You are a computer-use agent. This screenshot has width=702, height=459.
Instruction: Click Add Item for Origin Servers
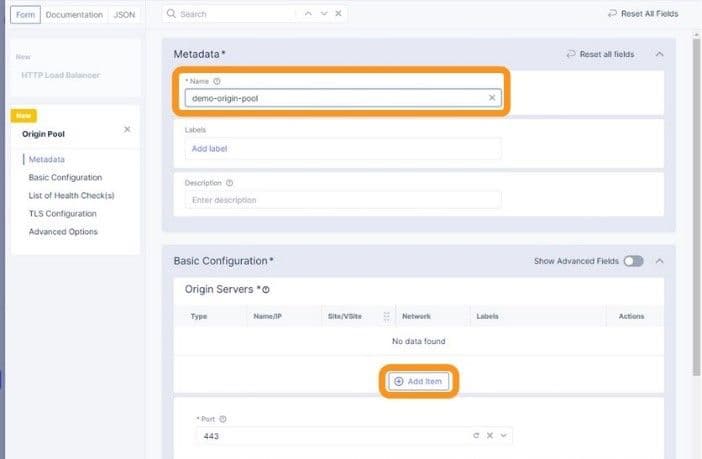coord(418,381)
